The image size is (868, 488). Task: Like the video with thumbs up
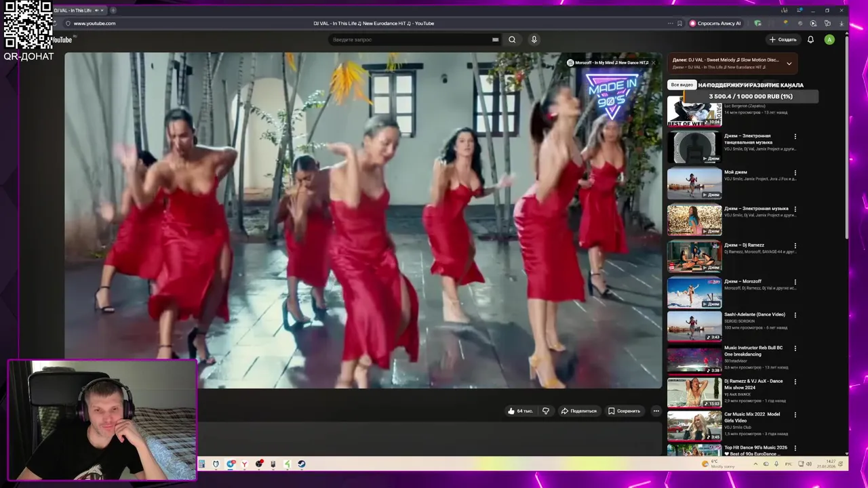click(x=519, y=411)
